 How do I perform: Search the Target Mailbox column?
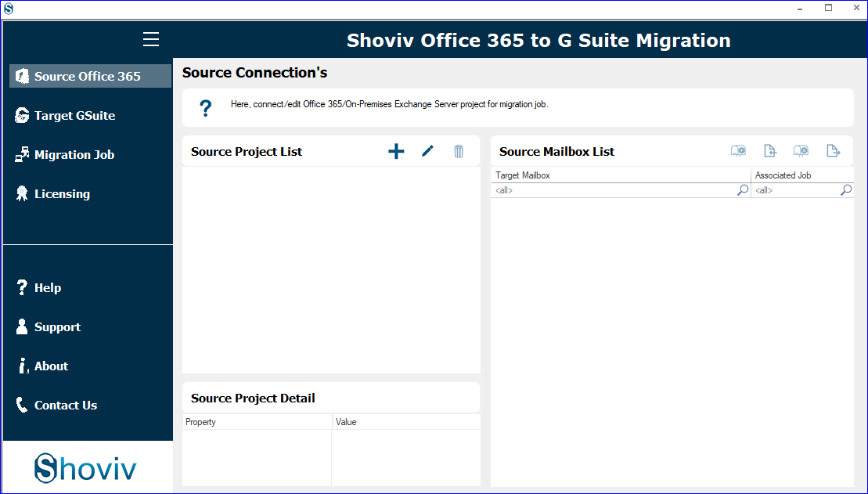coord(741,189)
